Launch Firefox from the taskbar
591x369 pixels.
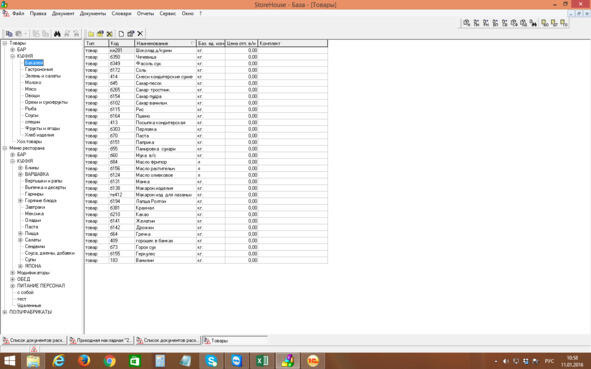tap(84, 361)
